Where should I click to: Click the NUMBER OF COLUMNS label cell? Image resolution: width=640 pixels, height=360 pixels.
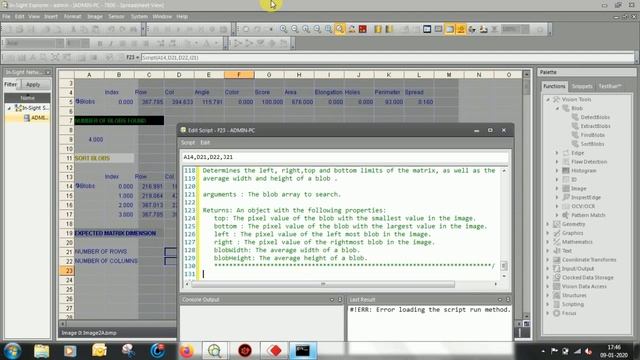click(106, 261)
